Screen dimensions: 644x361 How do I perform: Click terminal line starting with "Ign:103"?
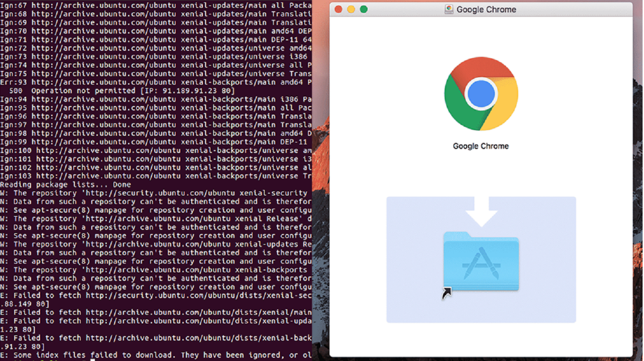point(156,176)
